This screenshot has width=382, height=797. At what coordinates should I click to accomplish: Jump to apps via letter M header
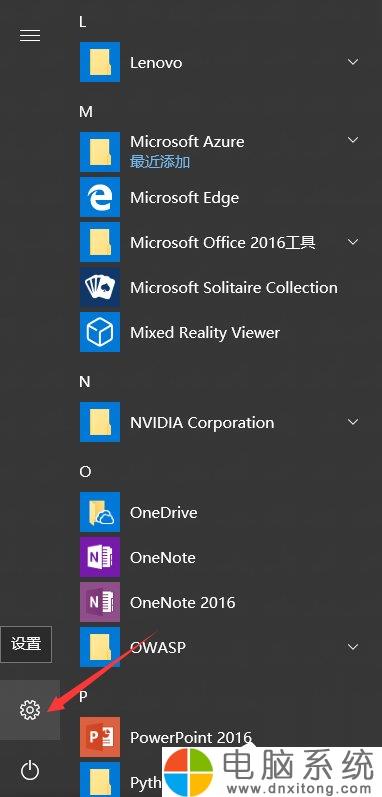pos(86,112)
